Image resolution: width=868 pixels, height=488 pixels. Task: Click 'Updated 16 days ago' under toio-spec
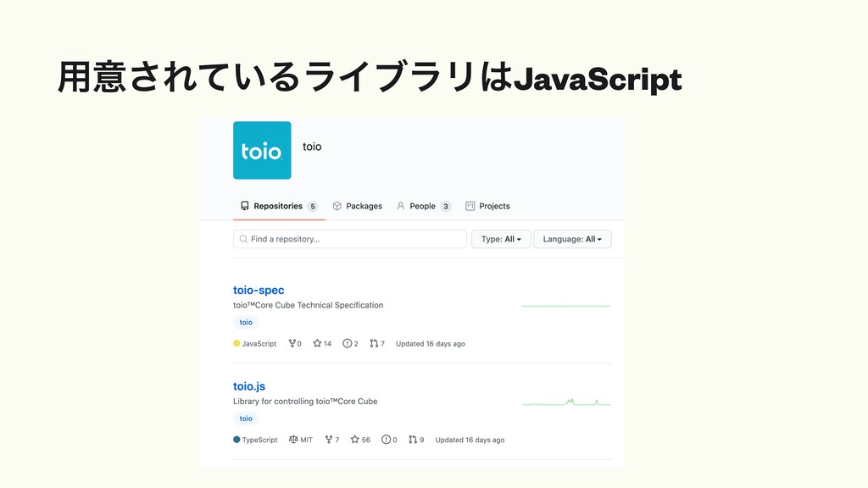coord(431,344)
